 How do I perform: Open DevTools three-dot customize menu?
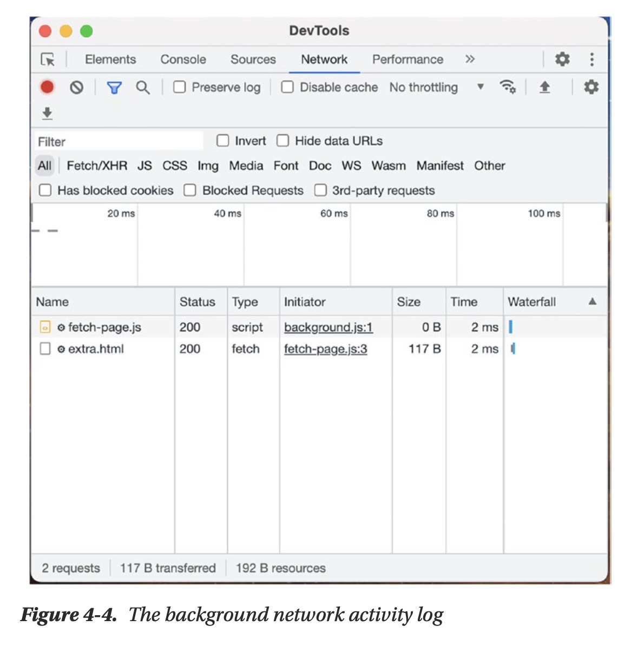click(592, 59)
